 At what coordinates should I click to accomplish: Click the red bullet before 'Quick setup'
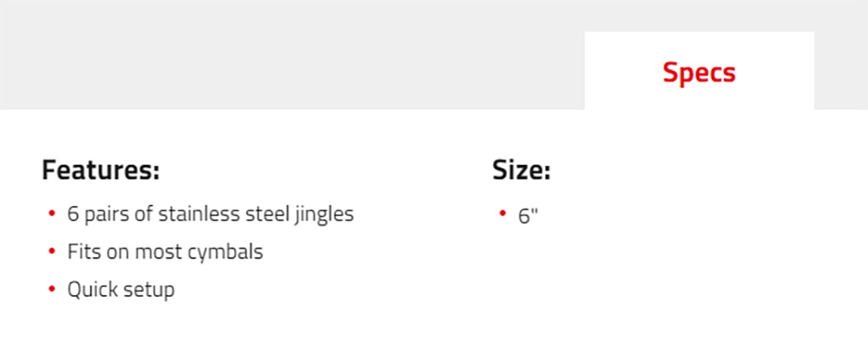pos(52,289)
